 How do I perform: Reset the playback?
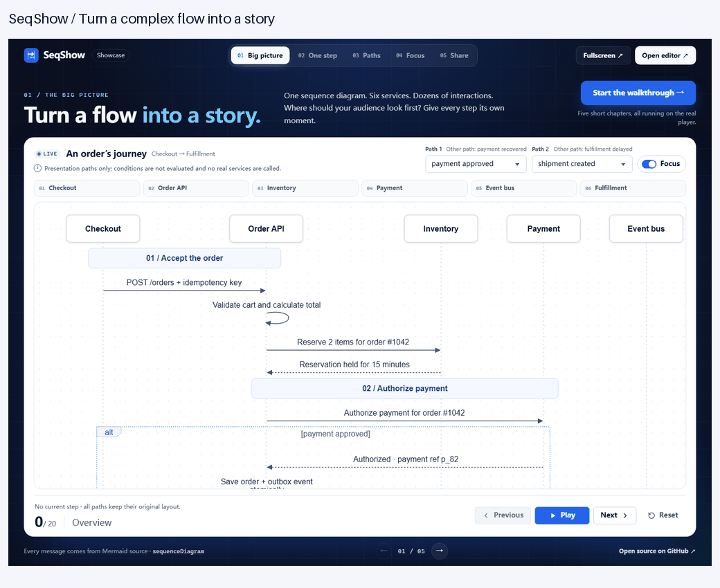coord(663,515)
